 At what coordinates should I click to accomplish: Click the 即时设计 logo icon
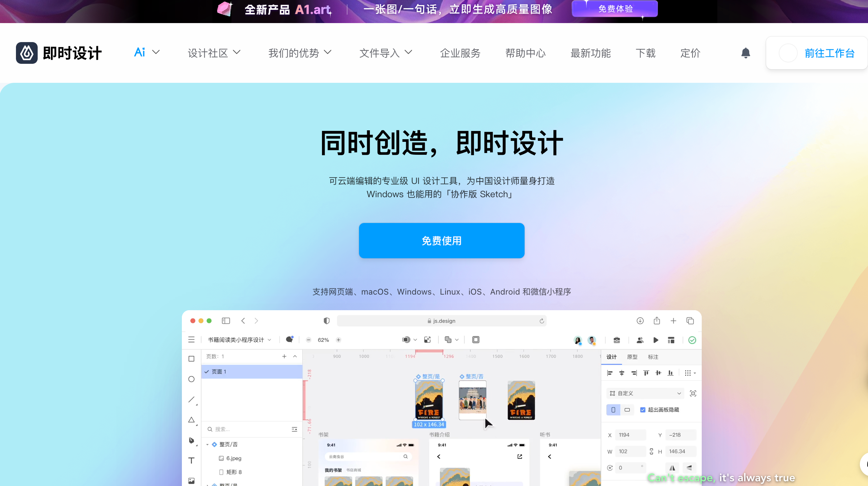pos(26,53)
